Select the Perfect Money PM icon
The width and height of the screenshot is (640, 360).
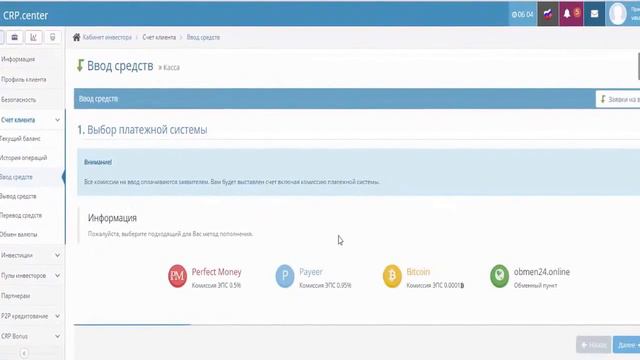(177, 276)
